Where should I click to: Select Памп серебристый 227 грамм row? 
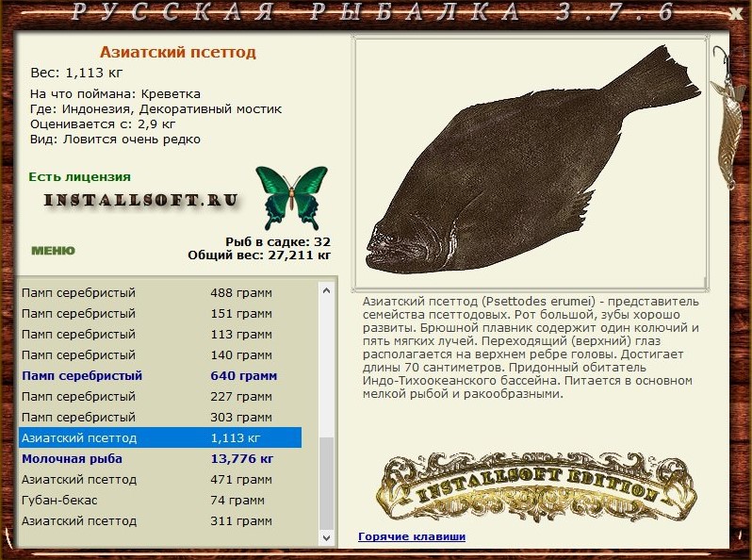coord(160,396)
